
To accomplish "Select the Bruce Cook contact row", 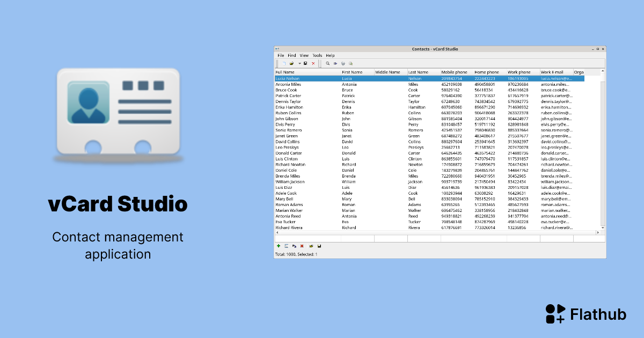I will (x=322, y=90).
